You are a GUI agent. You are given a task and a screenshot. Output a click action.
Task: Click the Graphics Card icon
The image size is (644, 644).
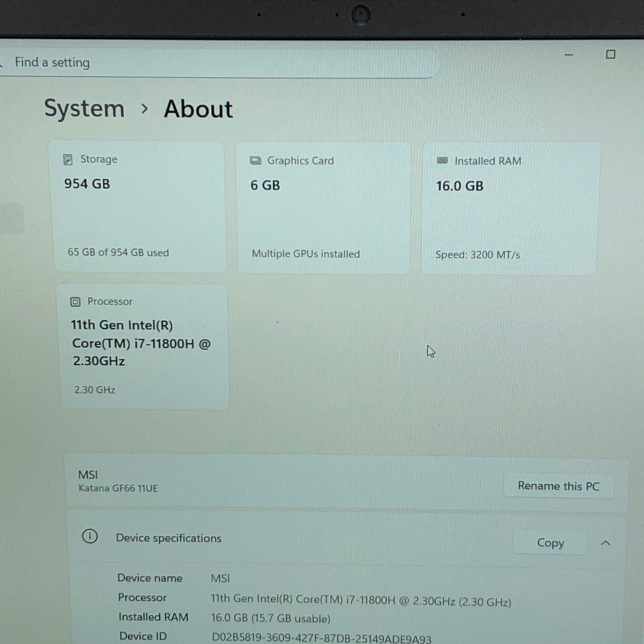(255, 161)
